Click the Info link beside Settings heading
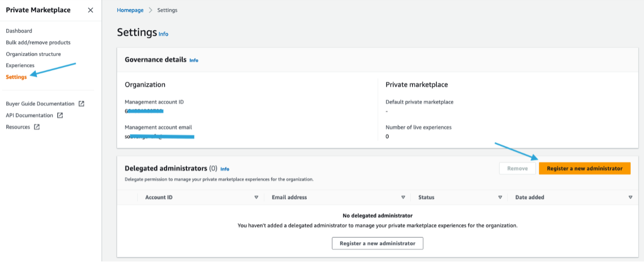This screenshot has height=263, width=644. pyautogui.click(x=163, y=34)
